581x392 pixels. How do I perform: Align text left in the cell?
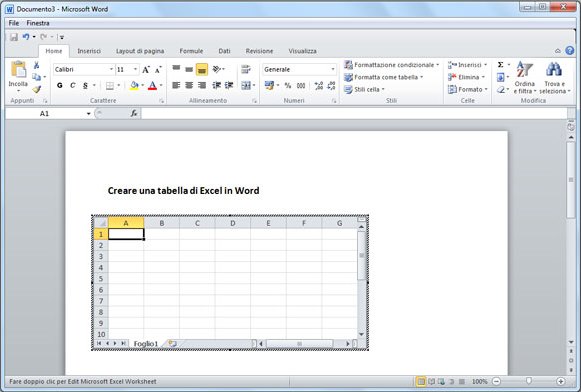tap(176, 86)
